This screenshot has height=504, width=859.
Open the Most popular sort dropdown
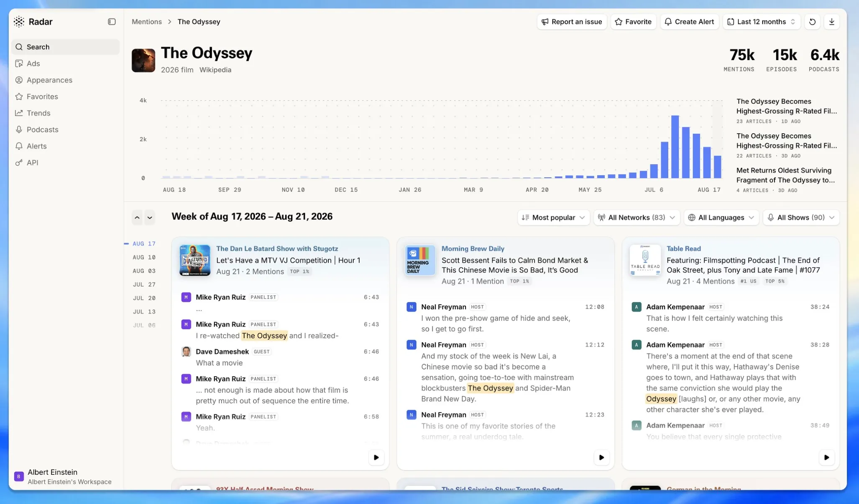(554, 217)
